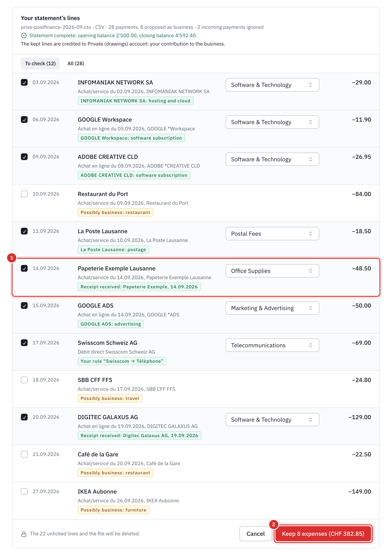This screenshot has width=392, height=555.
Task: Click 'Possibly business: travel' tag
Action: point(110,398)
